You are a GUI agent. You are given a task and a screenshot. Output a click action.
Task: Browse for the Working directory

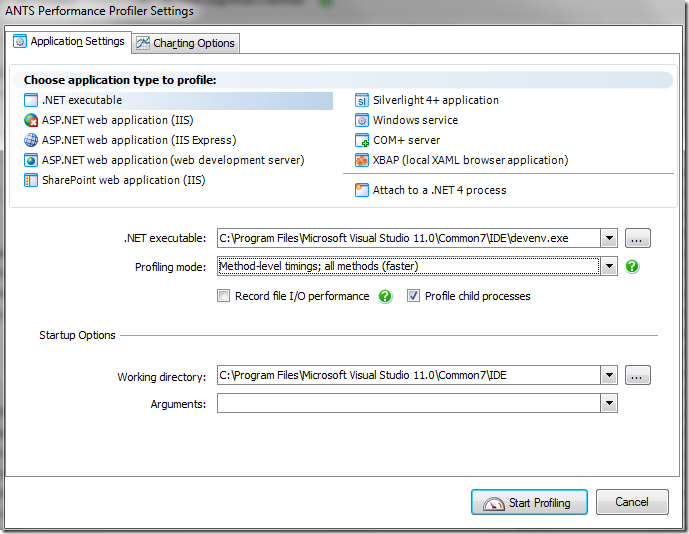638,375
